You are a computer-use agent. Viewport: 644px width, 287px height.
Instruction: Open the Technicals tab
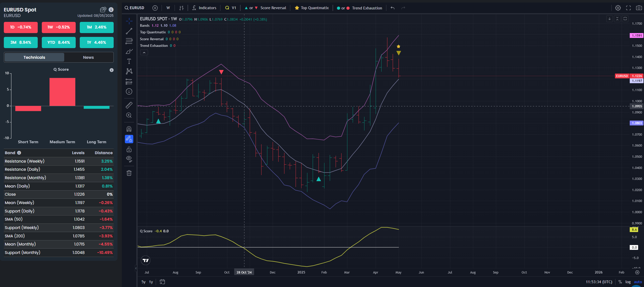point(34,58)
